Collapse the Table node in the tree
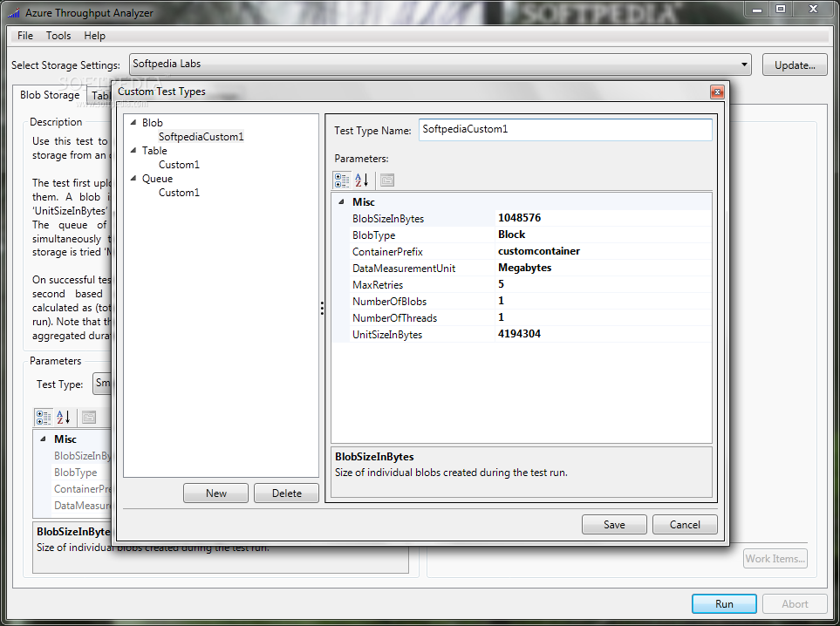The height and width of the screenshot is (626, 840). click(x=133, y=151)
